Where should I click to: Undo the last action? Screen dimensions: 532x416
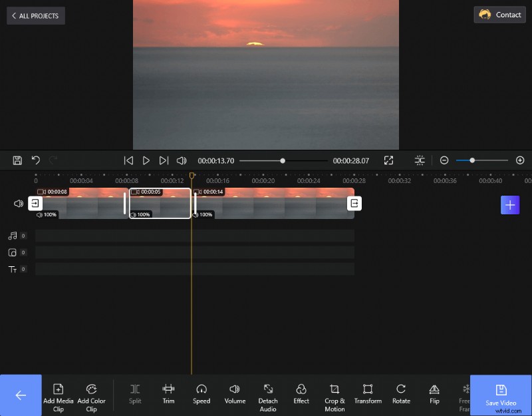point(36,160)
